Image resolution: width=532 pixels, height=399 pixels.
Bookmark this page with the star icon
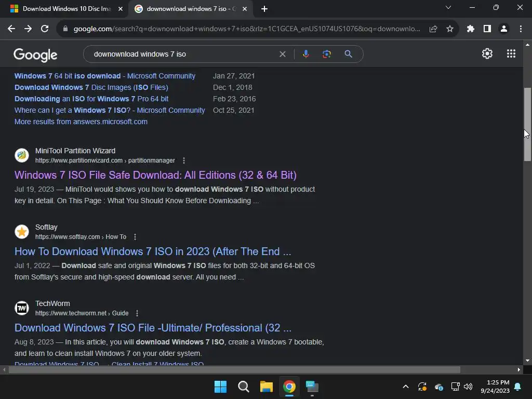click(450, 29)
